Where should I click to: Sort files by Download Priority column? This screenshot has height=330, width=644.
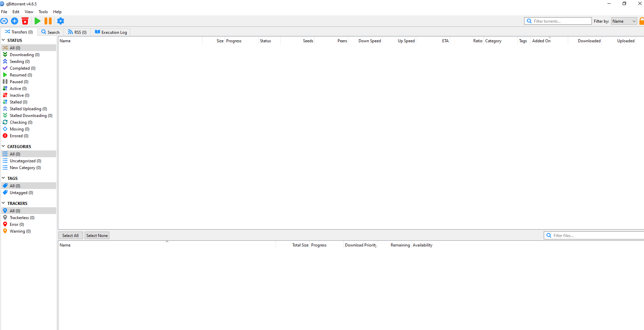[361, 245]
